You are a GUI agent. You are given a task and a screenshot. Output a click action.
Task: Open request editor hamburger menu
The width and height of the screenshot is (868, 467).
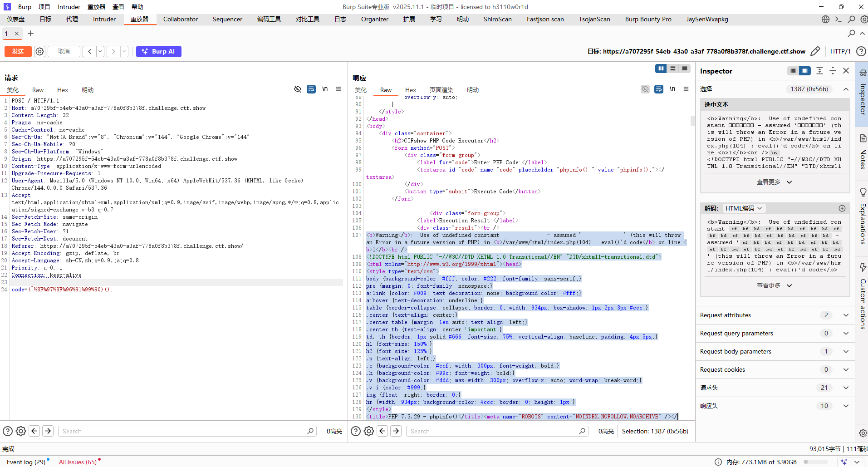(x=338, y=89)
